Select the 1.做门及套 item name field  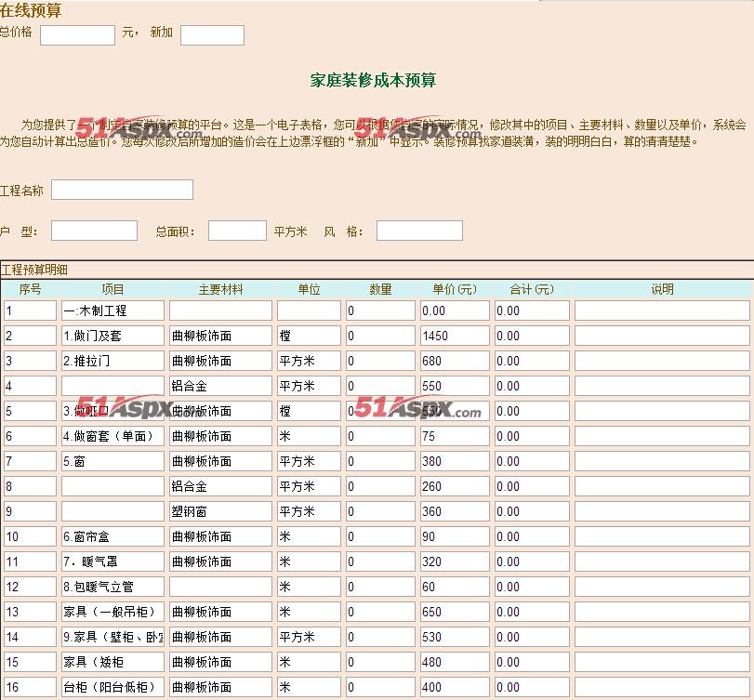pyautogui.click(x=112, y=336)
